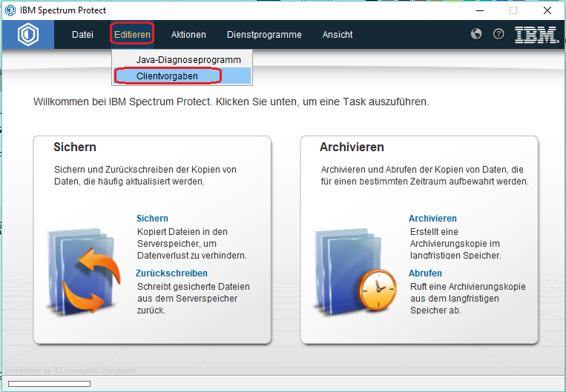The image size is (566, 392).
Task: Click the Abrufen link
Action: coord(425,273)
